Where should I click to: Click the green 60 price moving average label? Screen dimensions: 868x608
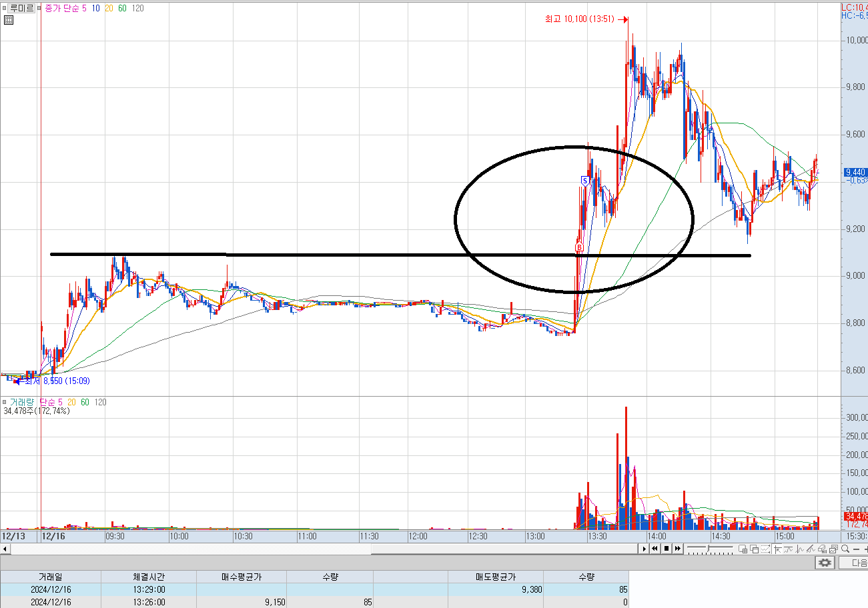123,8
